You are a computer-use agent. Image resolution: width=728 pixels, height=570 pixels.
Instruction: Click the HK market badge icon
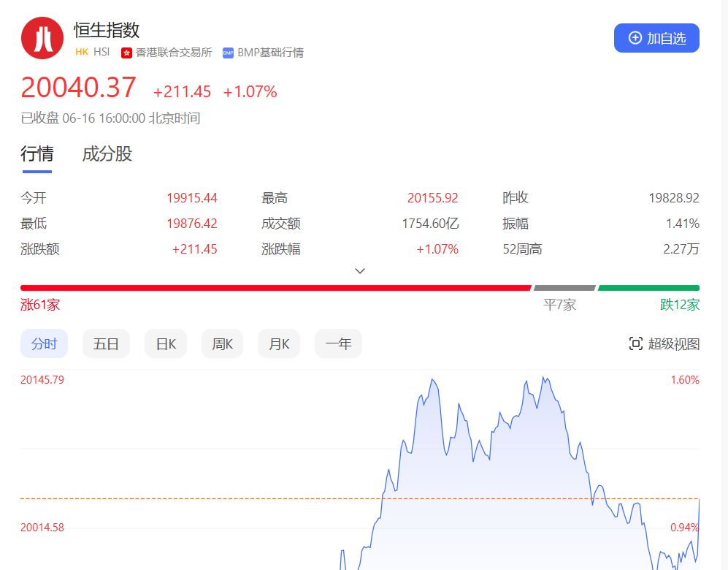pyautogui.click(x=81, y=53)
